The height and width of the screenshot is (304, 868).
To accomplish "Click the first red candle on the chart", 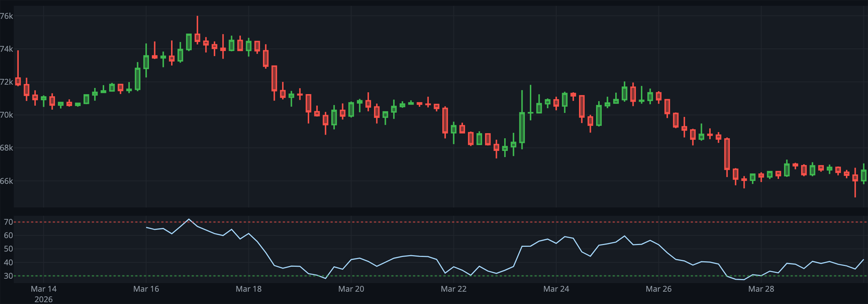I will (18, 81).
